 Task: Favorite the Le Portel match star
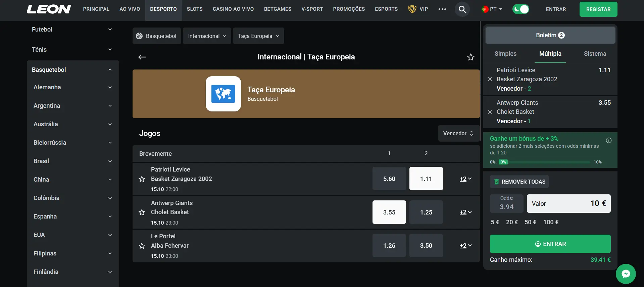(x=142, y=246)
